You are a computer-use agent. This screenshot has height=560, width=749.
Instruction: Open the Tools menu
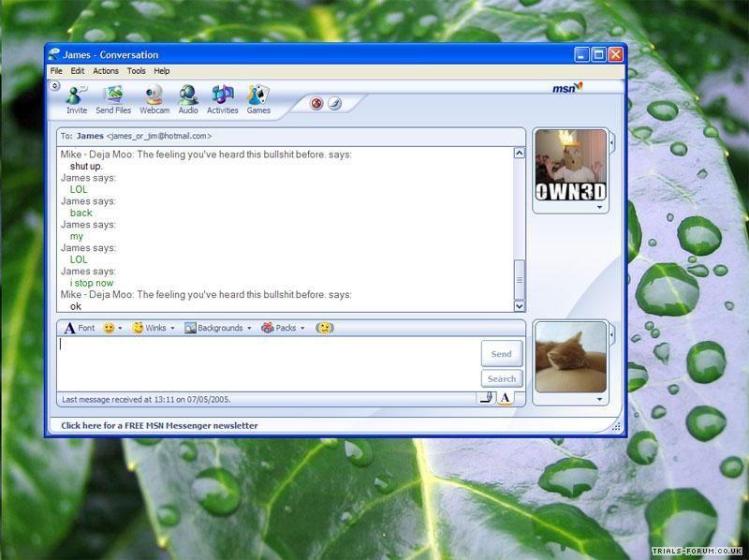(x=136, y=71)
